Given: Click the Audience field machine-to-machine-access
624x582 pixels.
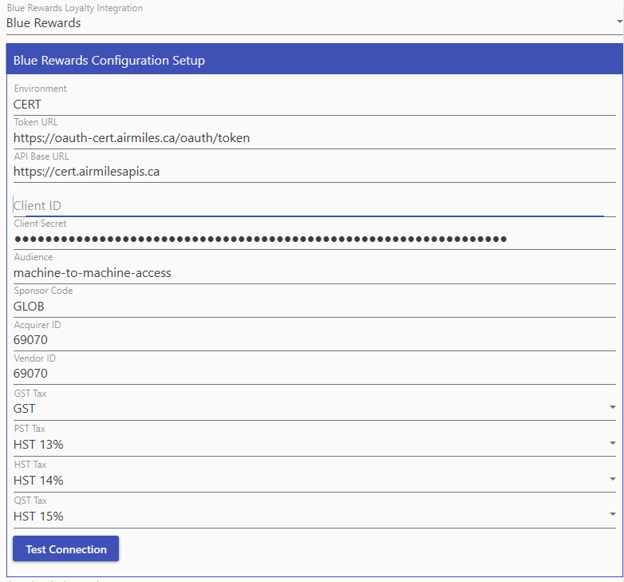Looking at the screenshot, I should click(314, 273).
